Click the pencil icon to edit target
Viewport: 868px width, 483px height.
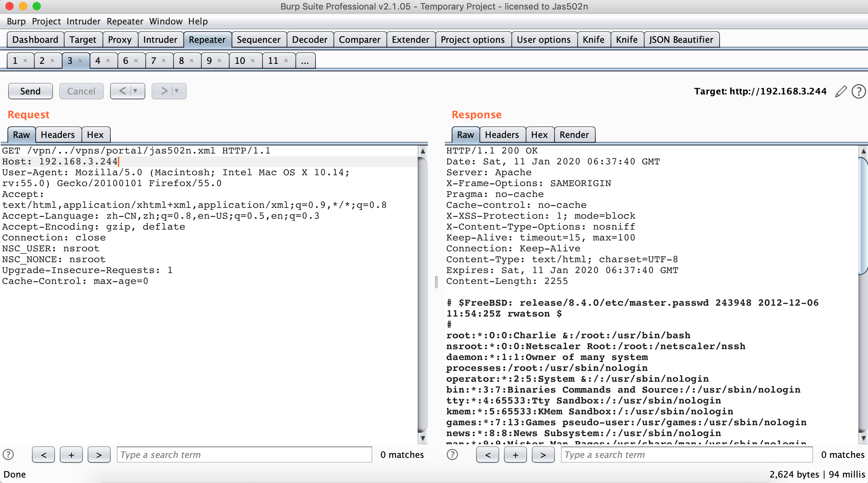click(x=841, y=91)
